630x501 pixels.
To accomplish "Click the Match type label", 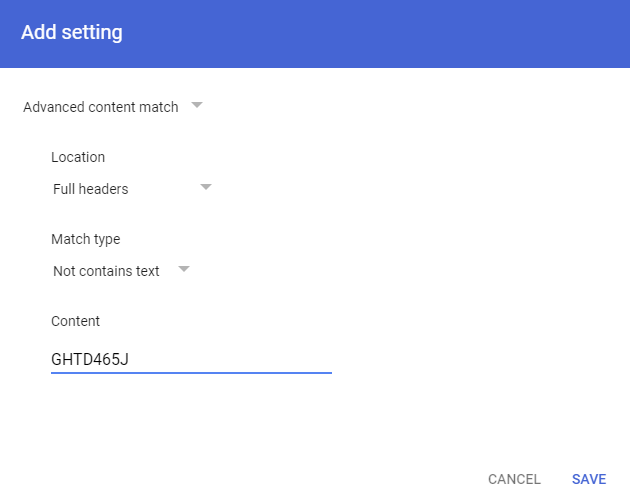I will [x=85, y=239].
